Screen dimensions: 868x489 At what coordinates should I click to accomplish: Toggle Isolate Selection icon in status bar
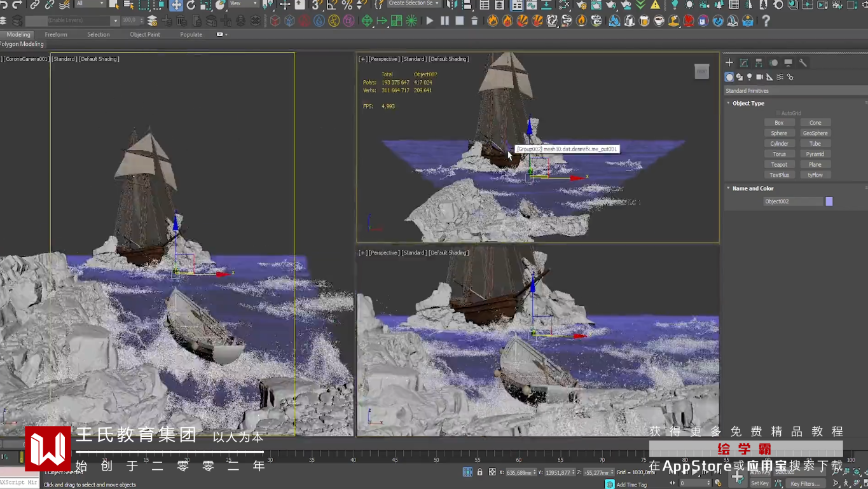tap(467, 472)
